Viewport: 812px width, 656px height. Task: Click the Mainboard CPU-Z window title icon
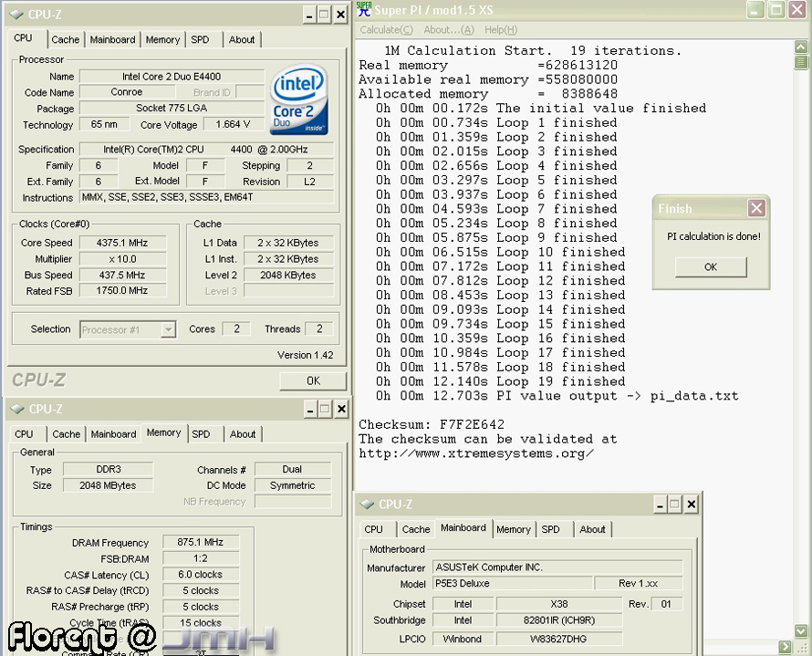coord(367,504)
